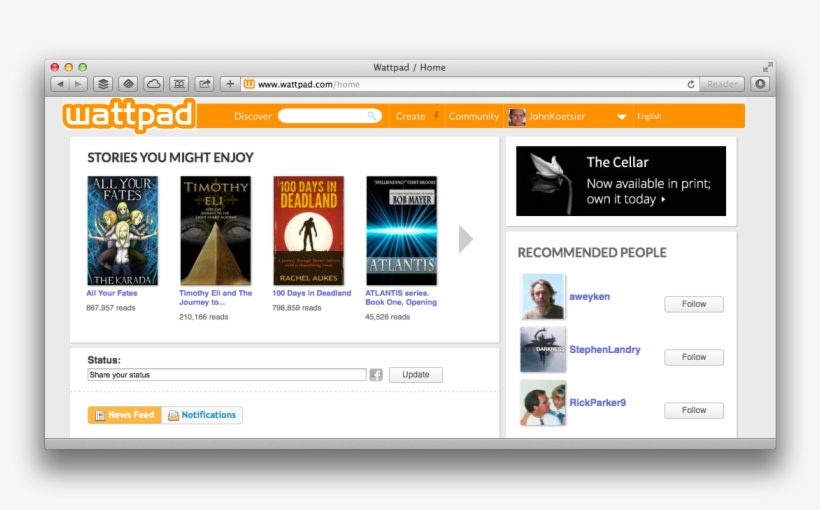Viewport: 820px width, 510px height.
Task: Show next stories with the arrow
Action: click(x=465, y=240)
